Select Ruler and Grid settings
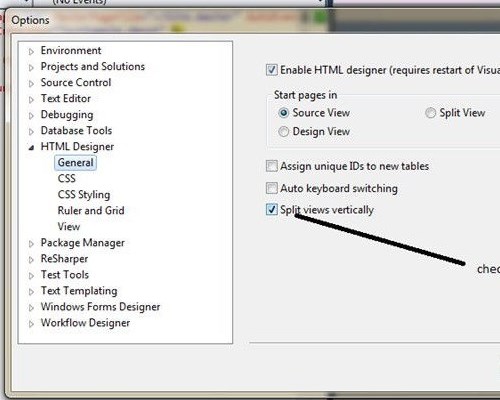The height and width of the screenshot is (400, 500). click(x=91, y=210)
